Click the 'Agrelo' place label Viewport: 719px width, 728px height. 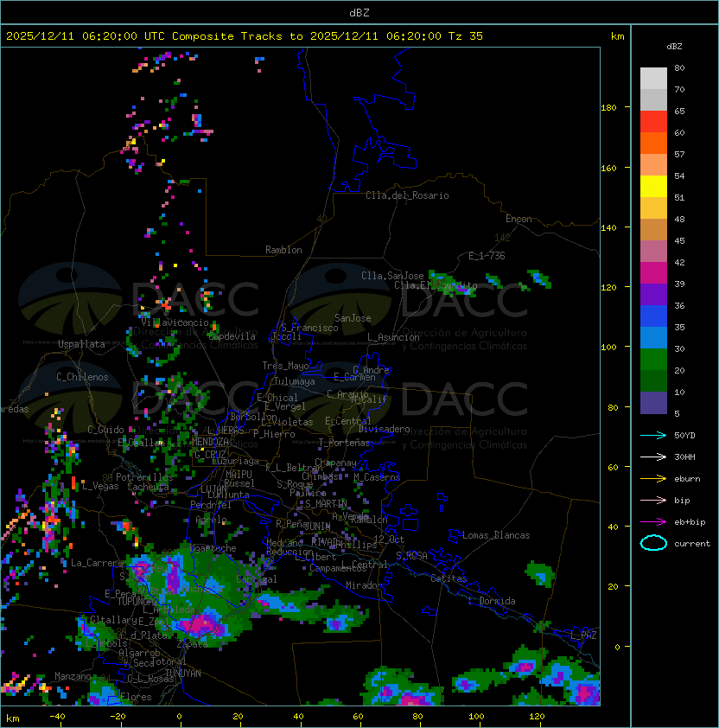[211, 520]
